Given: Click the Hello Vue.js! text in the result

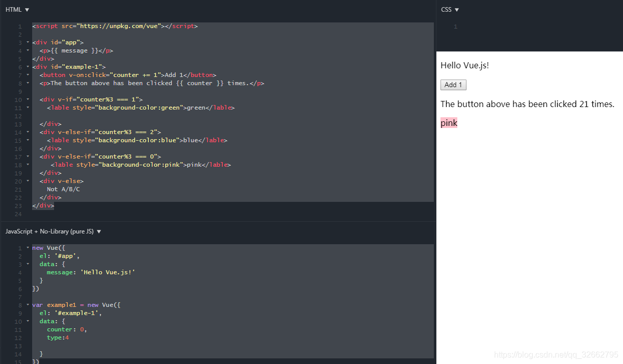Looking at the screenshot, I should click(x=464, y=65).
